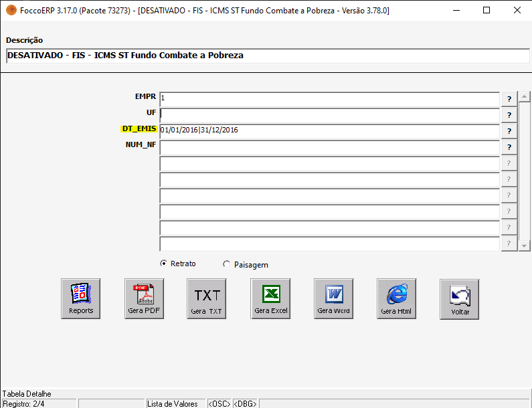Open value list for NUM_NF field
The height and width of the screenshot is (408, 532).
tap(509, 147)
